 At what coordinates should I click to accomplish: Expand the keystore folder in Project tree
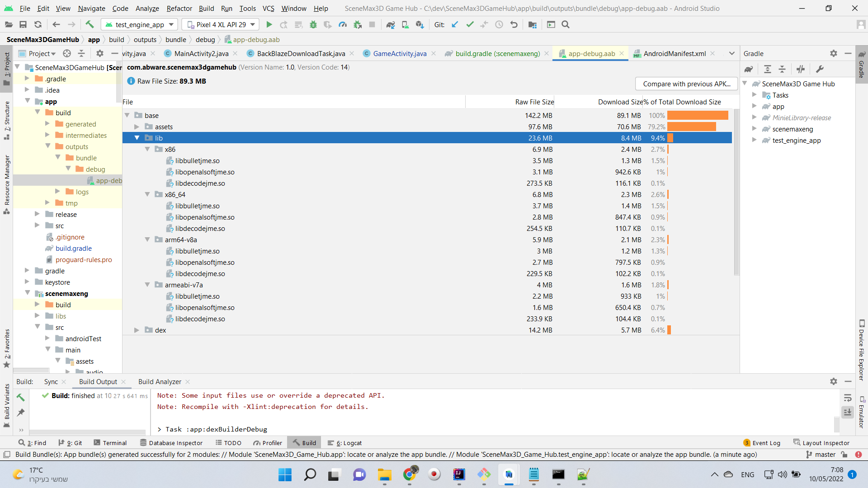tap(27, 282)
